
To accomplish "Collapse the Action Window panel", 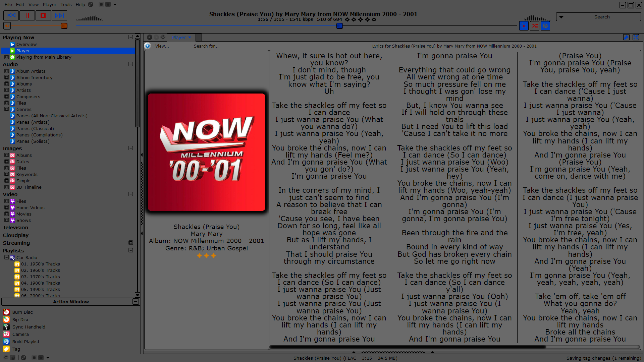I will pos(136,302).
